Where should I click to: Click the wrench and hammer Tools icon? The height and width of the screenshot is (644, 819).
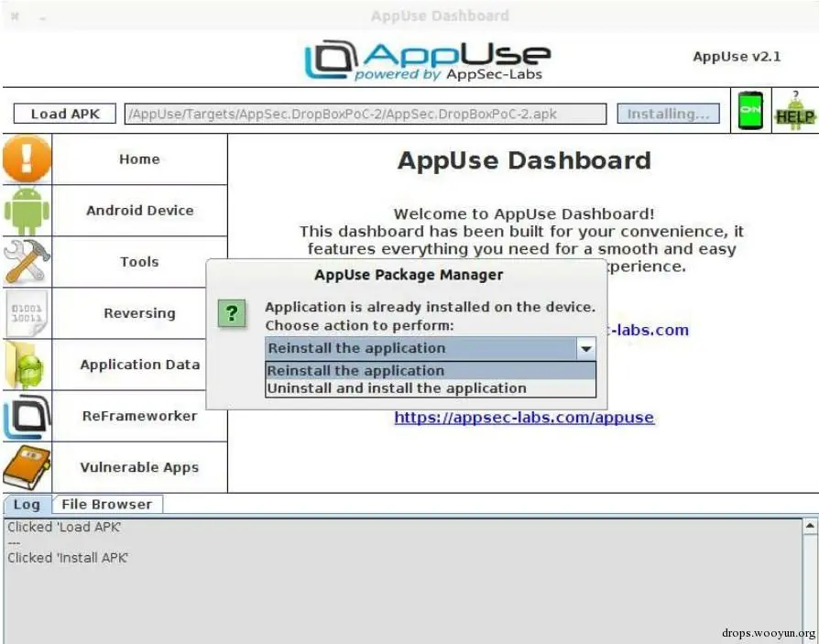[x=27, y=261]
